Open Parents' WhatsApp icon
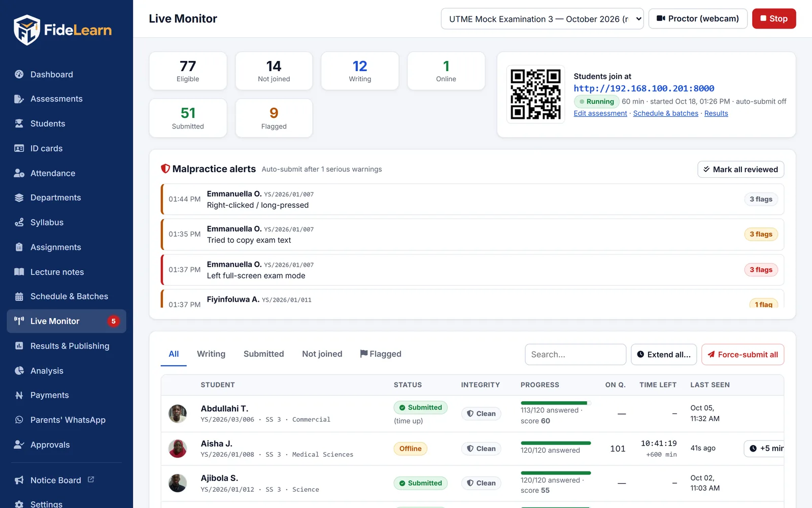The width and height of the screenshot is (812, 508). click(19, 420)
